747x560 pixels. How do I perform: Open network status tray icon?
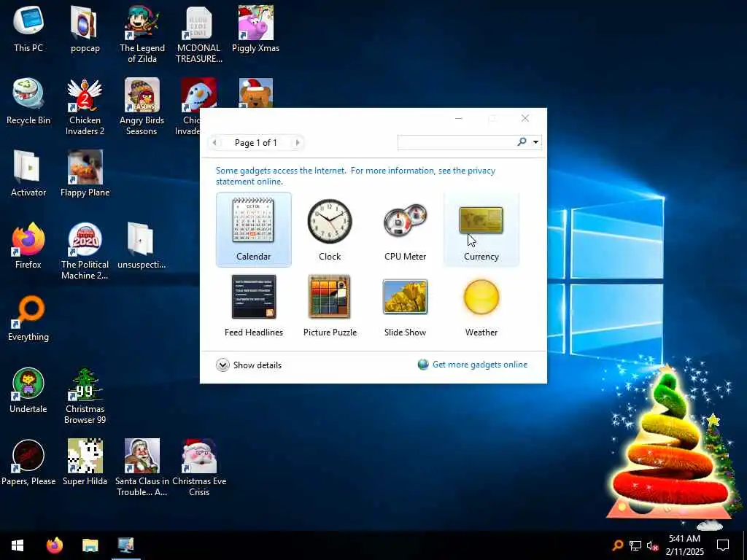(635, 545)
